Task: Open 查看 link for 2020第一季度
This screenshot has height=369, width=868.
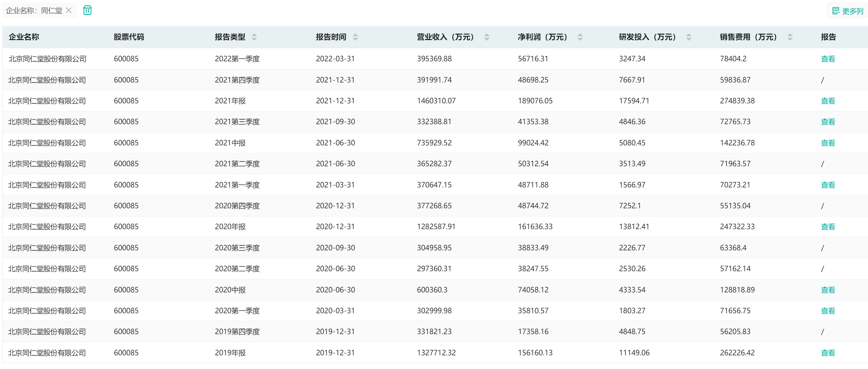Action: click(828, 311)
